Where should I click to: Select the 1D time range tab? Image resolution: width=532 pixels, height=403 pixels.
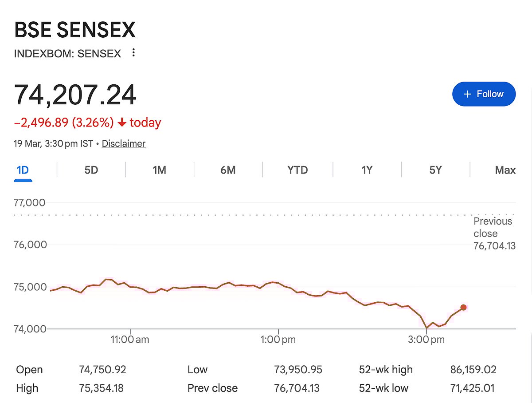point(23,170)
